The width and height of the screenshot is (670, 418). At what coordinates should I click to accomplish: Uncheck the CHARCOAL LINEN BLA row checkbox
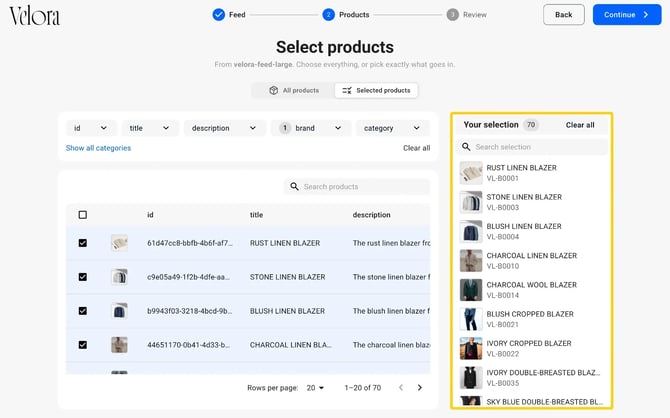pos(83,344)
